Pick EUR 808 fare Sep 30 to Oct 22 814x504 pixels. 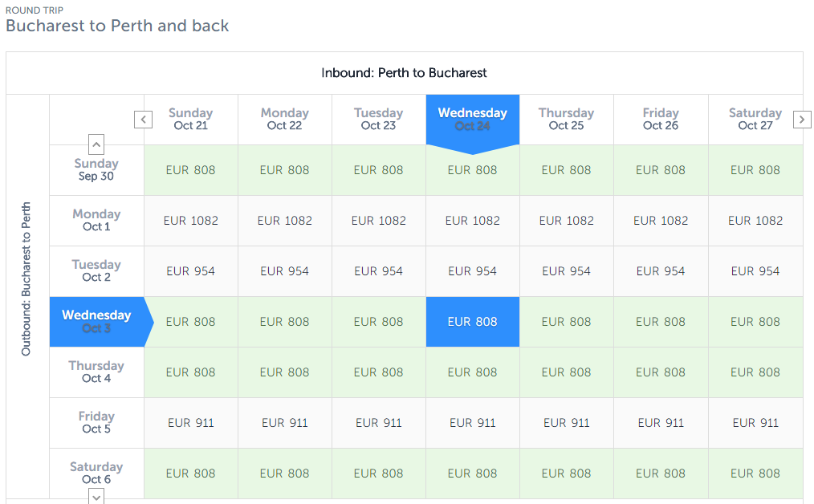(284, 169)
